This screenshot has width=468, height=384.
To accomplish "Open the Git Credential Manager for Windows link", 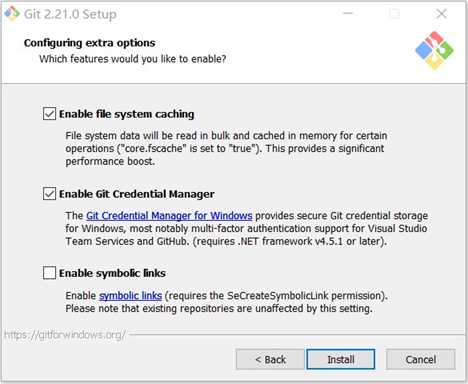I will coord(169,216).
